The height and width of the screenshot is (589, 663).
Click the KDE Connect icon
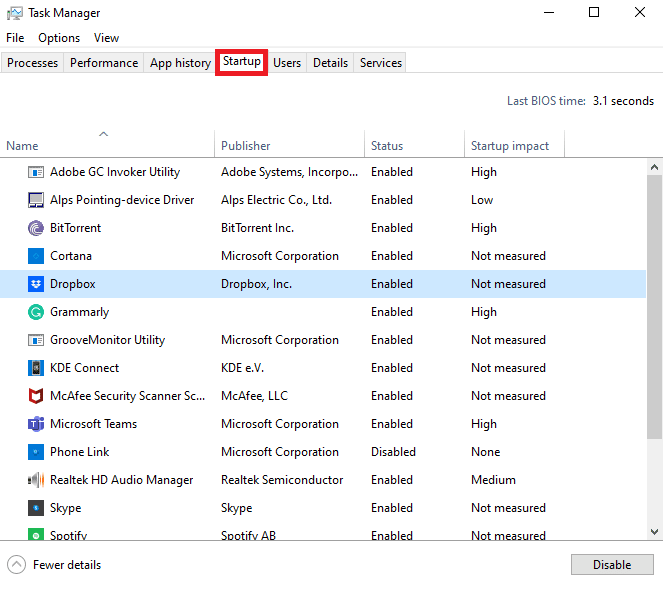coord(36,368)
